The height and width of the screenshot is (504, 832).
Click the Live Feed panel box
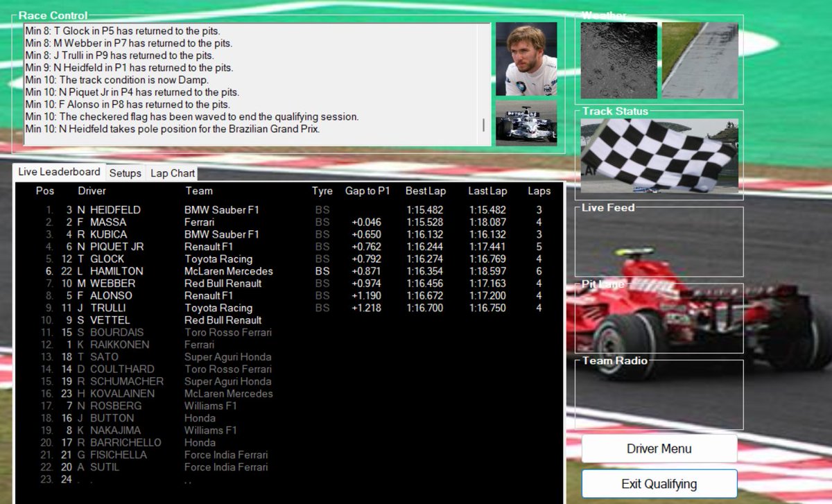[659, 242]
